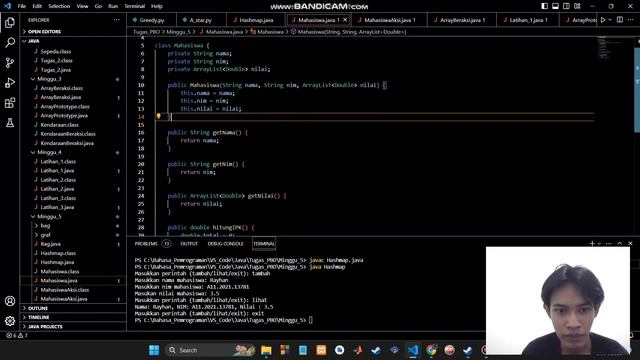Create a new terminal with the plus icon

(x=592, y=243)
